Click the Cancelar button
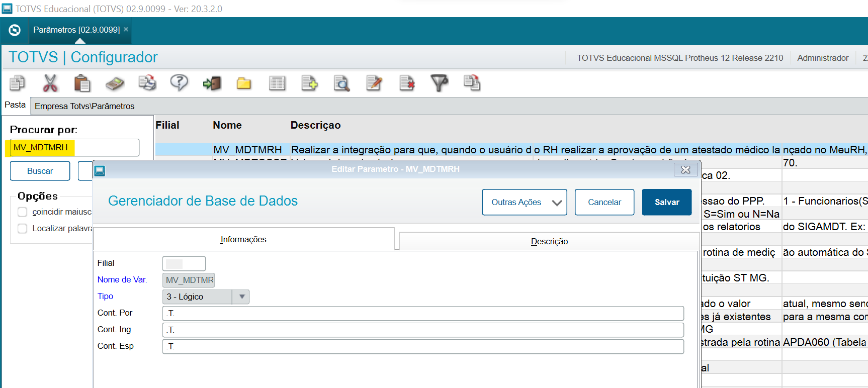Screen dimensions: 868x388 coord(604,202)
